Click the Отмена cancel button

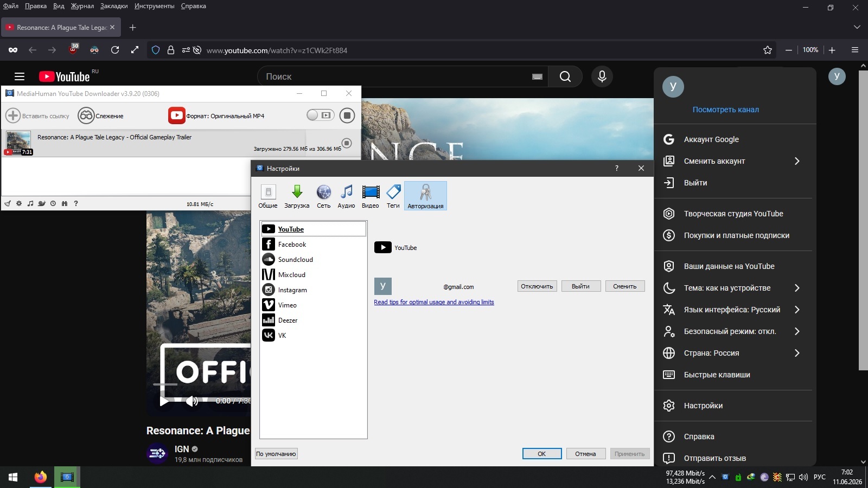[x=585, y=454]
